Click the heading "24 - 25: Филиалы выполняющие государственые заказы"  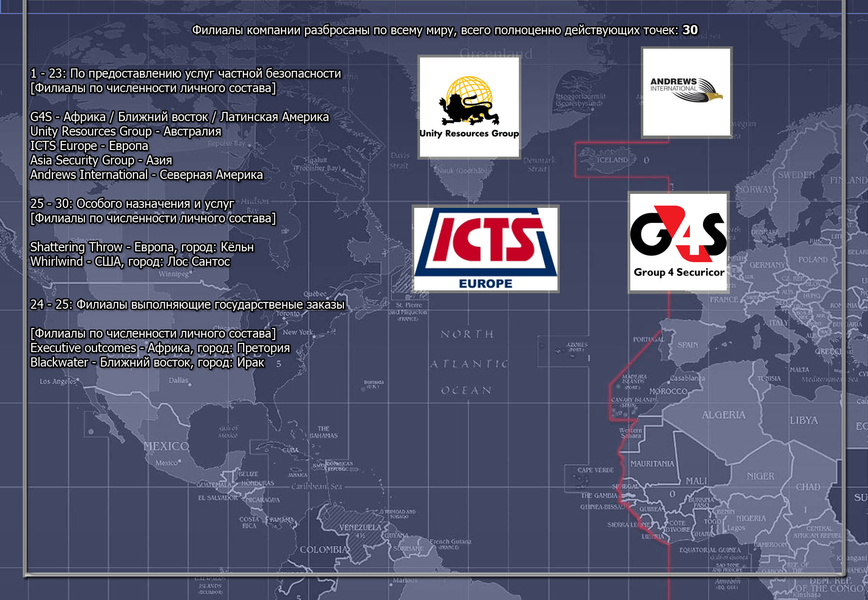[187, 304]
